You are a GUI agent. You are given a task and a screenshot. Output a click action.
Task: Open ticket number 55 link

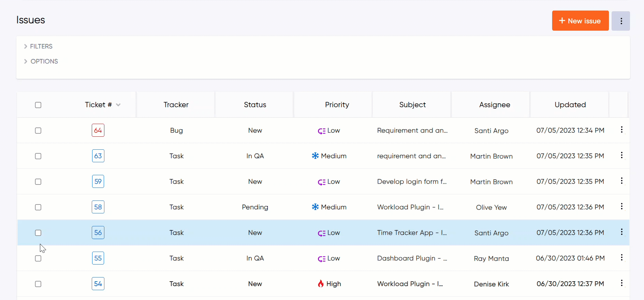[98, 258]
